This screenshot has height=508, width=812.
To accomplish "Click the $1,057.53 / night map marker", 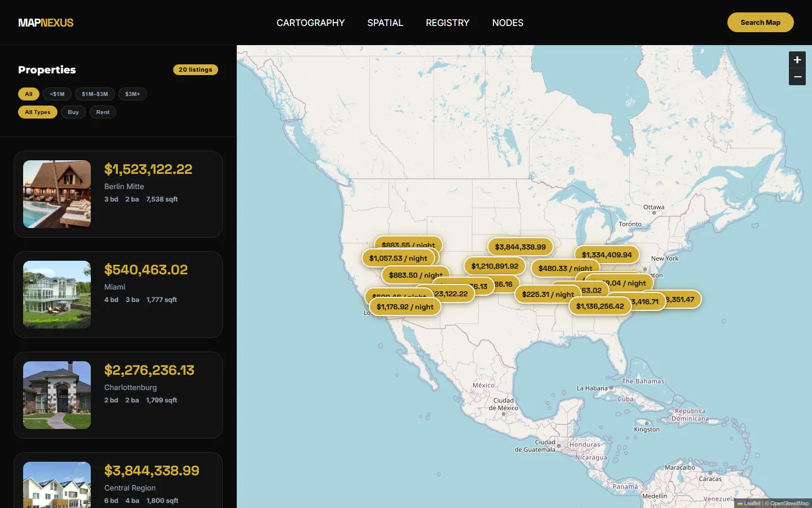I will pos(398,258).
